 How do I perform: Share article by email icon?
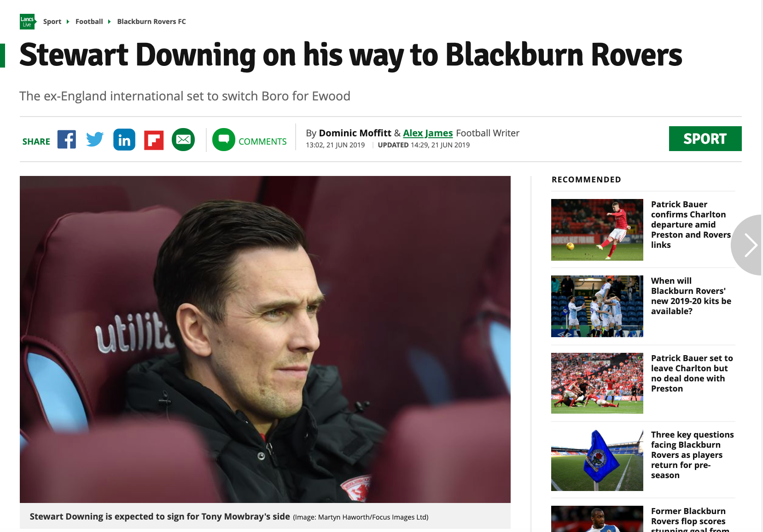(x=183, y=140)
